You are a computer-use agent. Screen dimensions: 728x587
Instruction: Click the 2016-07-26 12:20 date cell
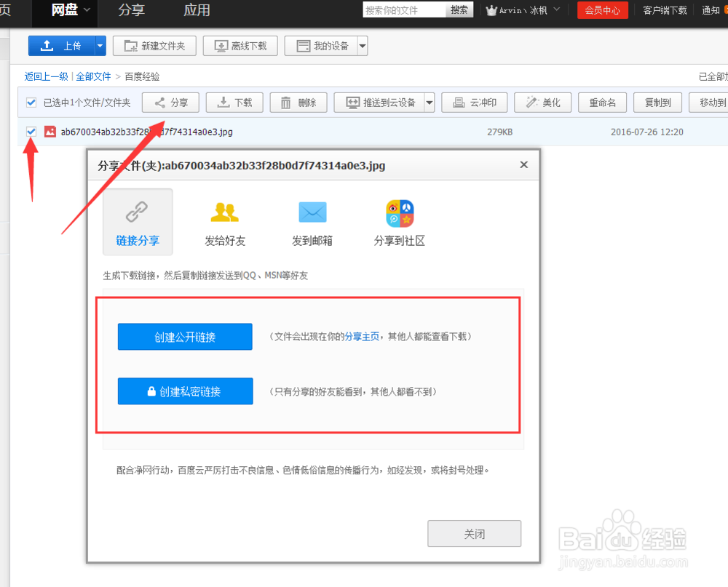[x=647, y=132]
